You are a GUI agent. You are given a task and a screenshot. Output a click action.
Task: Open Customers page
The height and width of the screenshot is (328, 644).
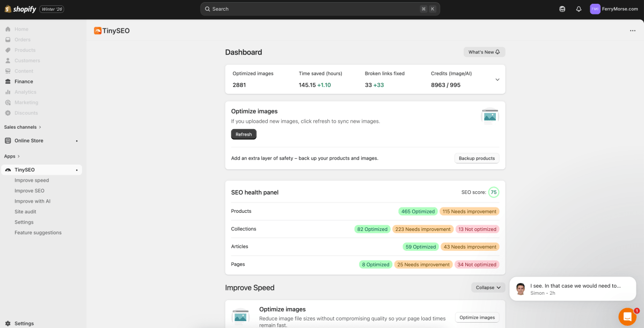27,61
